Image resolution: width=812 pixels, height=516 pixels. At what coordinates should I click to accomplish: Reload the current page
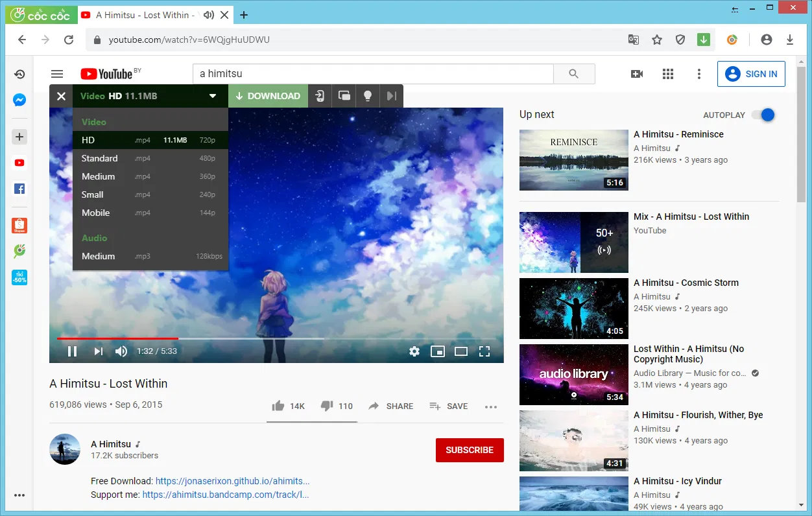point(69,40)
